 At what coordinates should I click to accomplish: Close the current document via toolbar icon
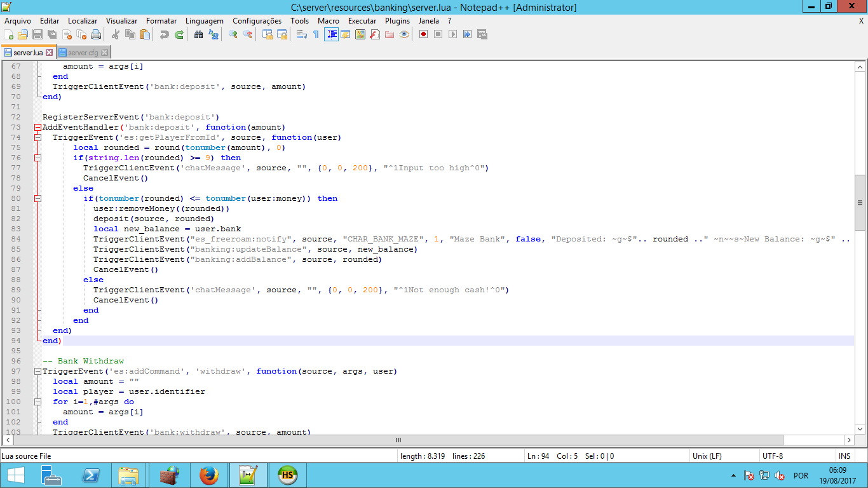pyautogui.click(x=67, y=34)
